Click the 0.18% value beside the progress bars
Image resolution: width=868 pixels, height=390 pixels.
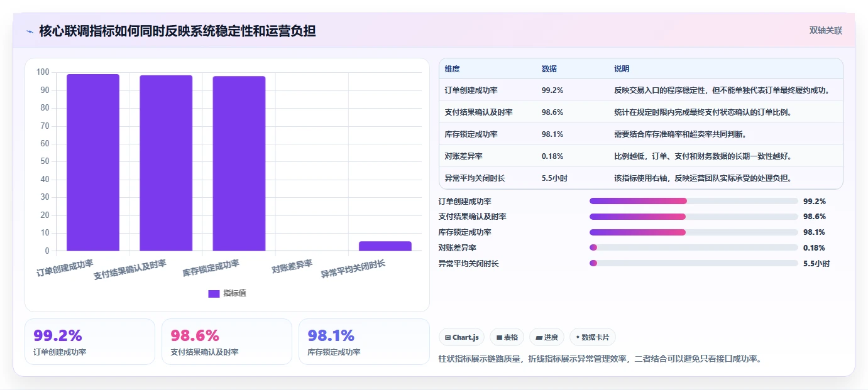coord(814,248)
